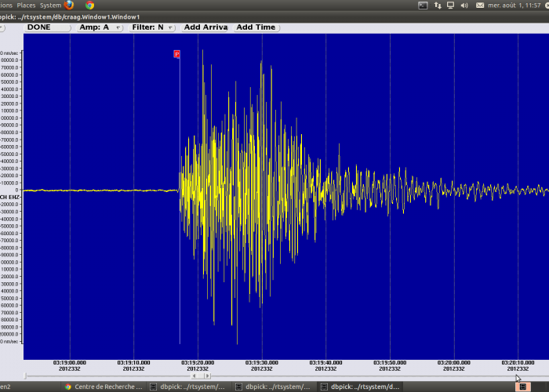
Task: Click the horizontal scrollbar track below the time axis
Action: click(286, 376)
